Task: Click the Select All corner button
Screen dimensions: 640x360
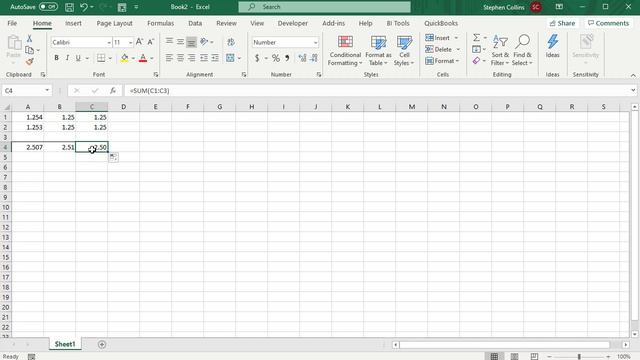Action: [6, 107]
